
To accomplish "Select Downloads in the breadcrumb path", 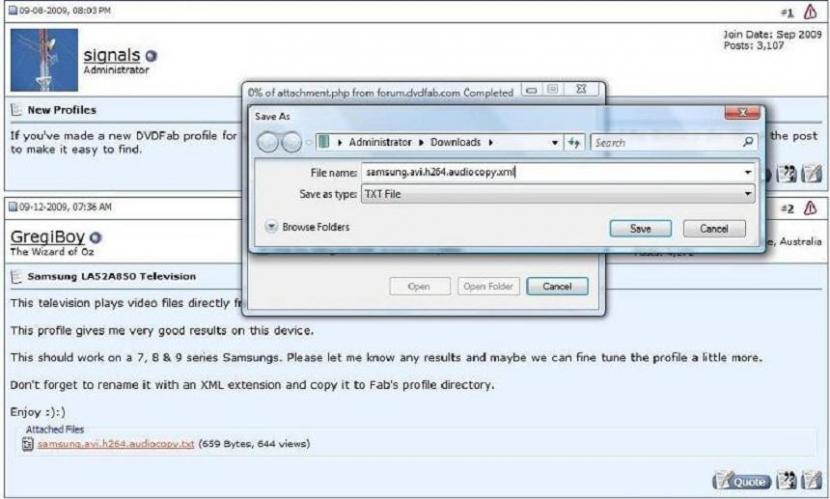I will pyautogui.click(x=455, y=142).
